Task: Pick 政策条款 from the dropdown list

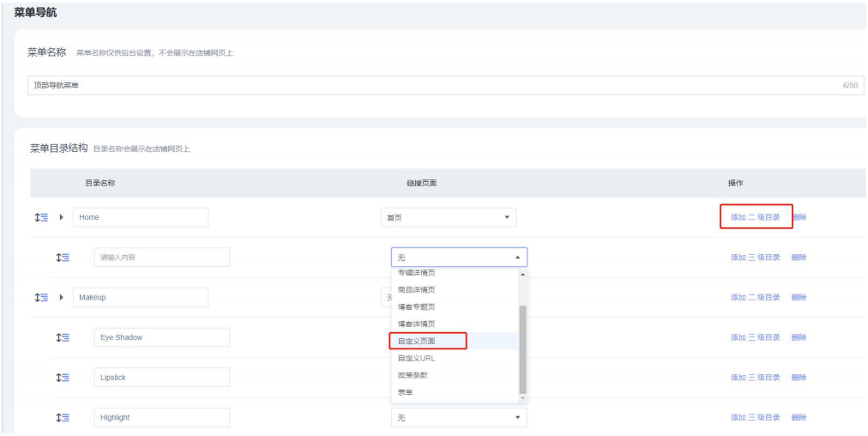Action: tap(412, 375)
